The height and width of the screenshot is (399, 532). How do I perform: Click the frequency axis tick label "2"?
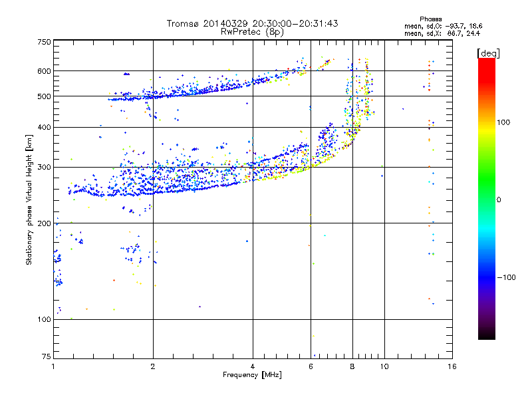pos(153,366)
